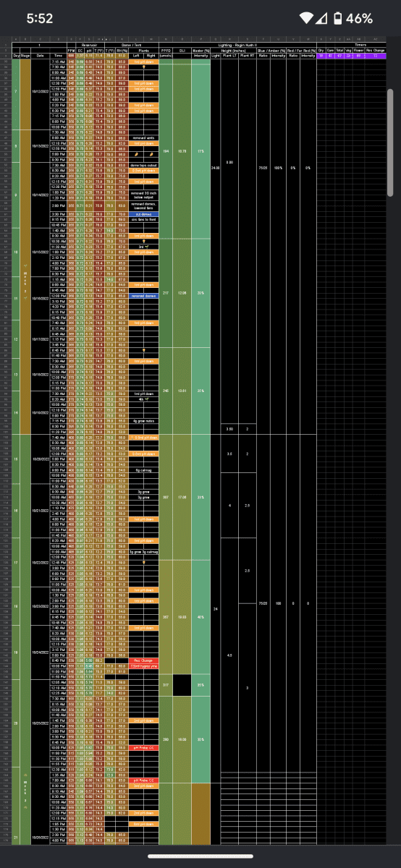Select the master intensity 17% cell
The height and width of the screenshot is (868, 401).
200,151
